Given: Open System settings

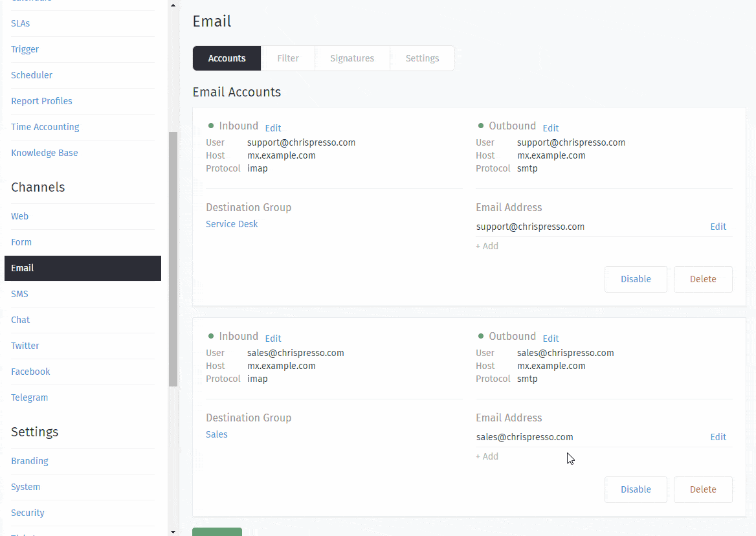Looking at the screenshot, I should pyautogui.click(x=25, y=487).
